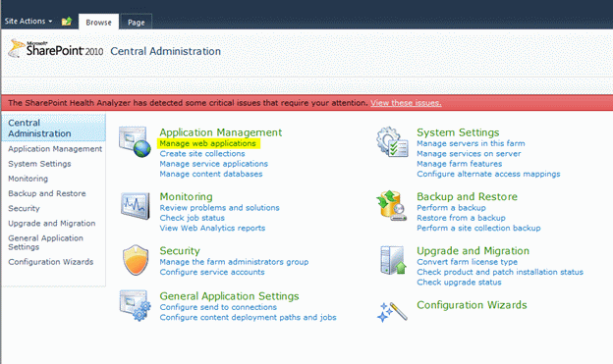Select the Browse ribbon tab
Screen dimensions: 613x364
pos(98,23)
